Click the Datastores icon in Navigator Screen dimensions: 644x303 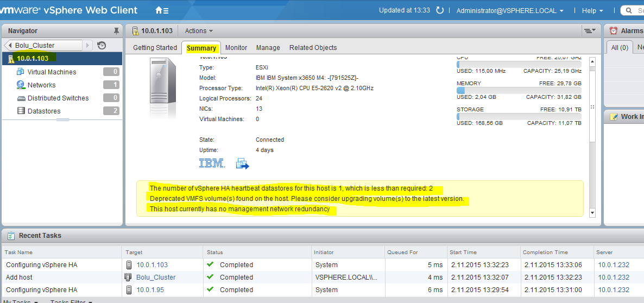(21, 111)
